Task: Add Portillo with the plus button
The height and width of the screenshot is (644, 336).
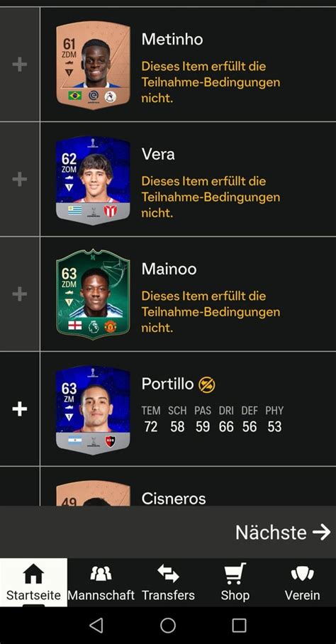Action: (20, 409)
